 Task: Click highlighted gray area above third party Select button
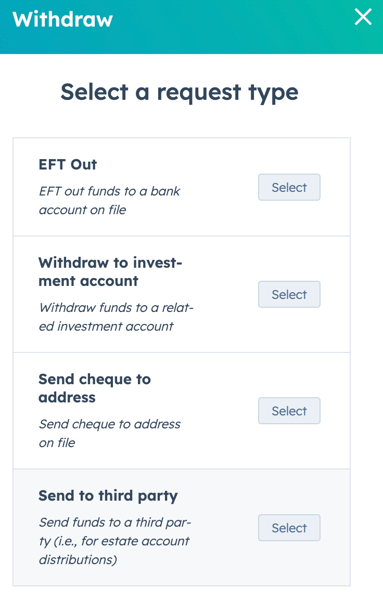289,492
